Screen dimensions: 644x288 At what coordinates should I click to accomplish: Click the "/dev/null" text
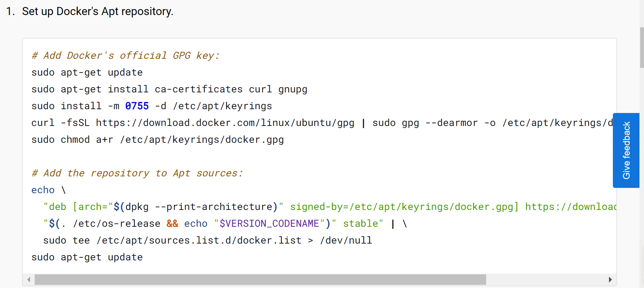(x=346, y=240)
